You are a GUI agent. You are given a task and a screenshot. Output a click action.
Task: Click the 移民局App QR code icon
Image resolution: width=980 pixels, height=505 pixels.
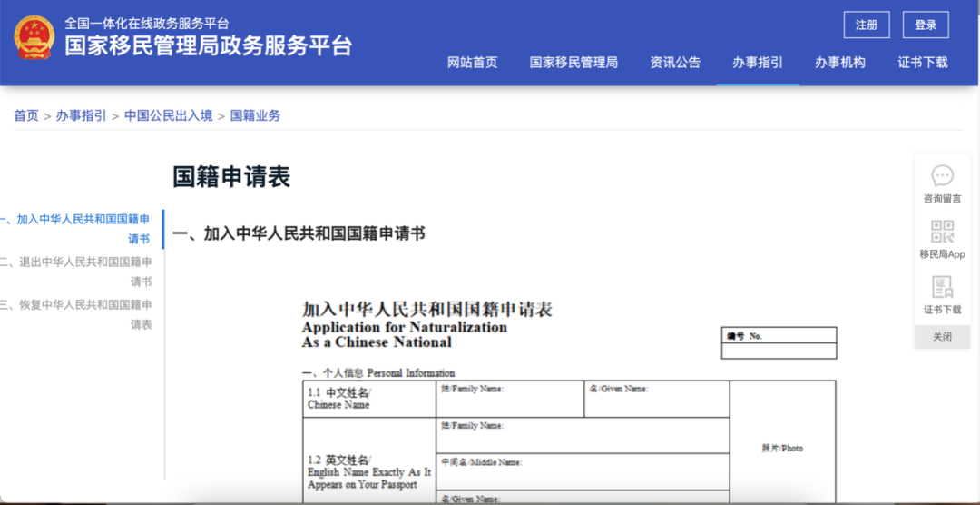point(942,232)
